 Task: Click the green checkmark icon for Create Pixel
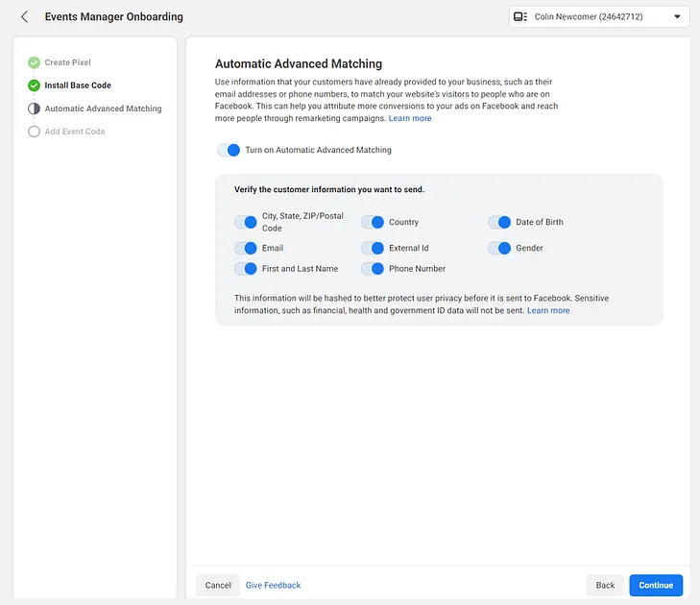35,62
